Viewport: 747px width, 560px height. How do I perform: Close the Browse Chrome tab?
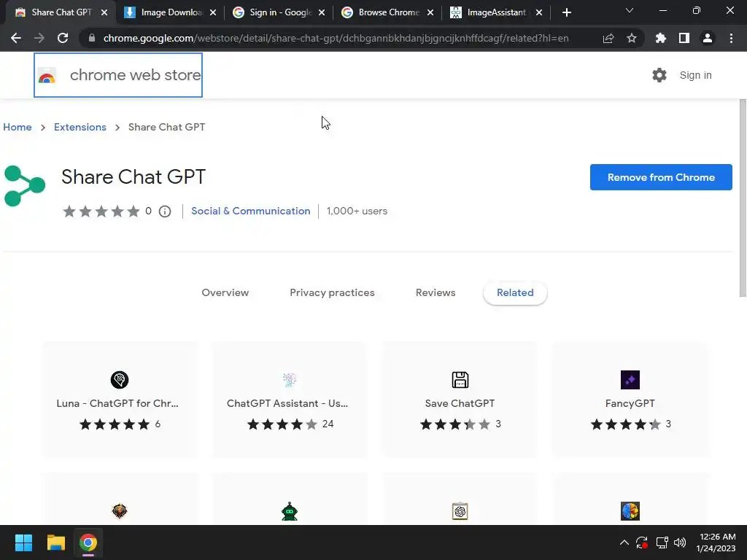point(430,13)
